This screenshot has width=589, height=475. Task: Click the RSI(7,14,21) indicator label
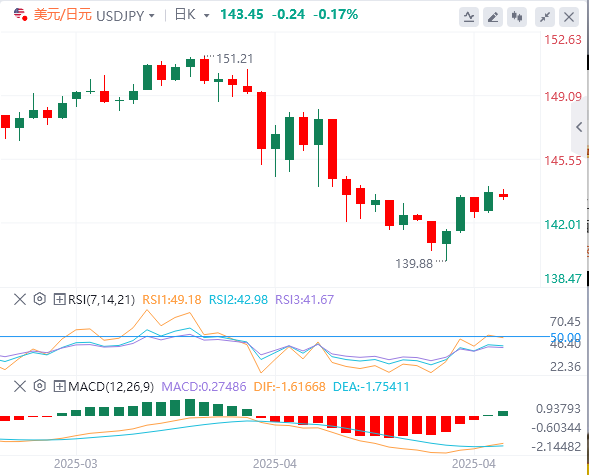[101, 300]
